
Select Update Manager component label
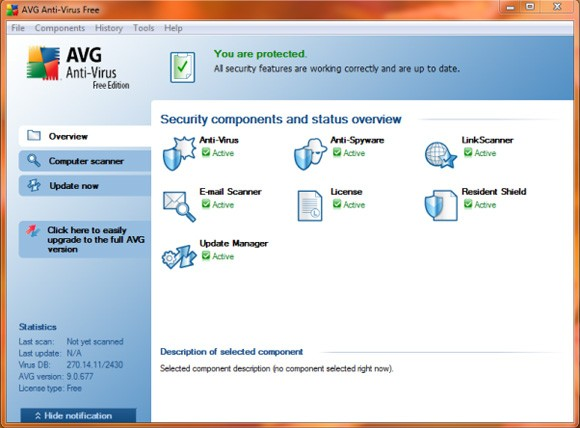234,243
